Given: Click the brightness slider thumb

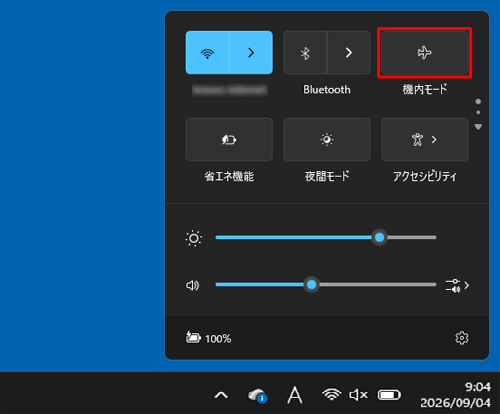Looking at the screenshot, I should pyautogui.click(x=379, y=237).
